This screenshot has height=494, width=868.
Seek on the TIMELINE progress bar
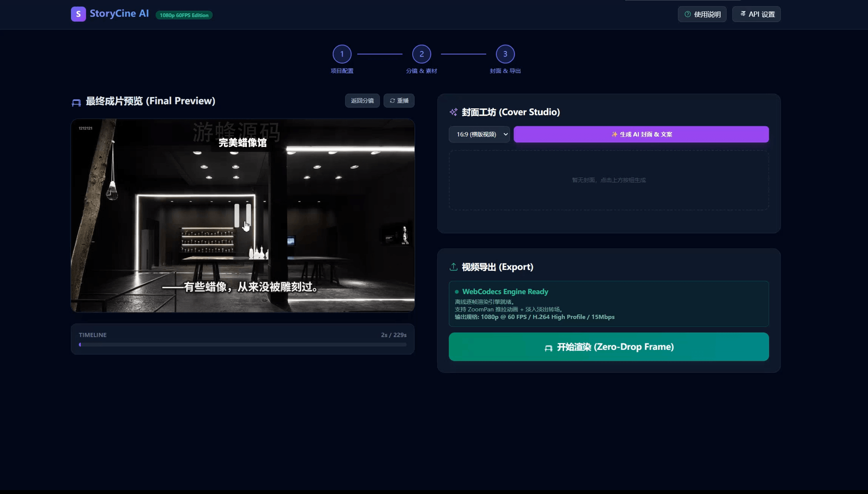[x=243, y=345]
